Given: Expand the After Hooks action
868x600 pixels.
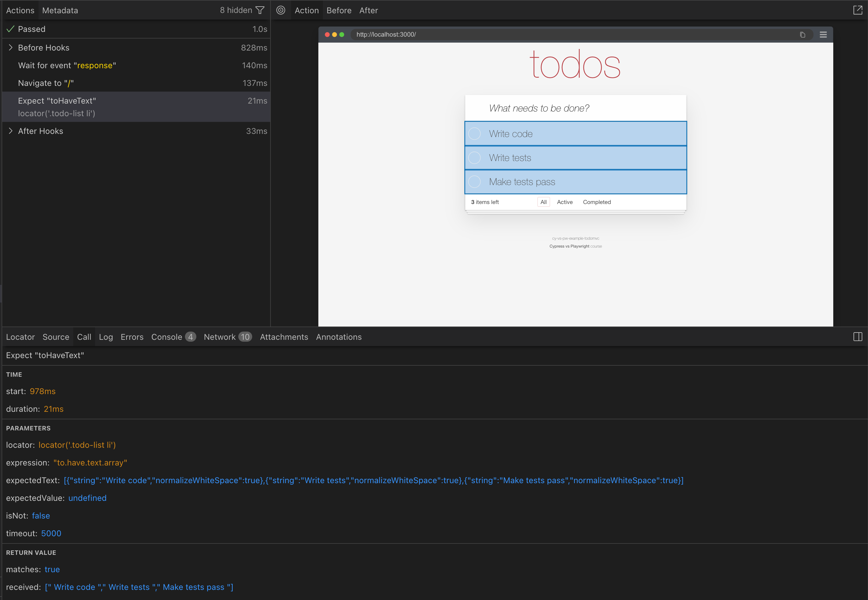Looking at the screenshot, I should (10, 131).
